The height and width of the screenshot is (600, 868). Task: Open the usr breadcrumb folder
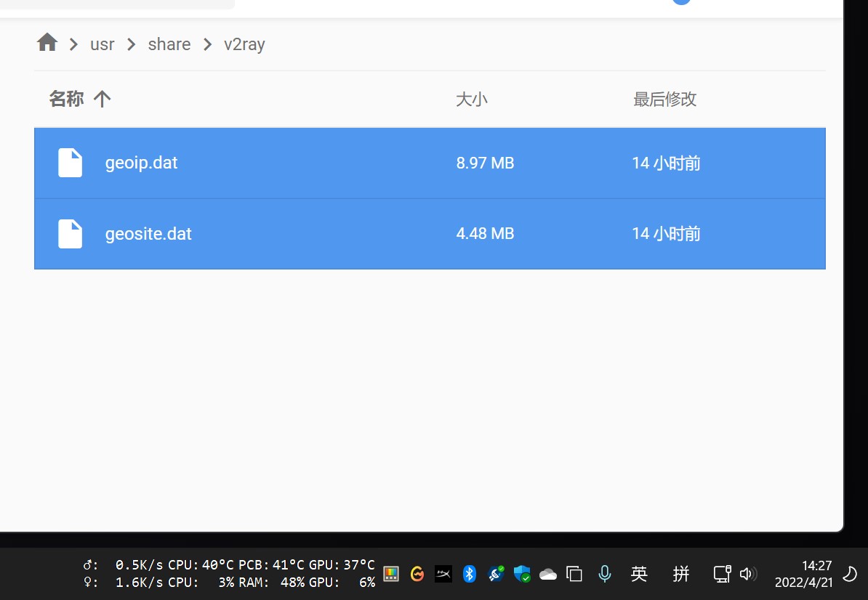click(x=103, y=44)
